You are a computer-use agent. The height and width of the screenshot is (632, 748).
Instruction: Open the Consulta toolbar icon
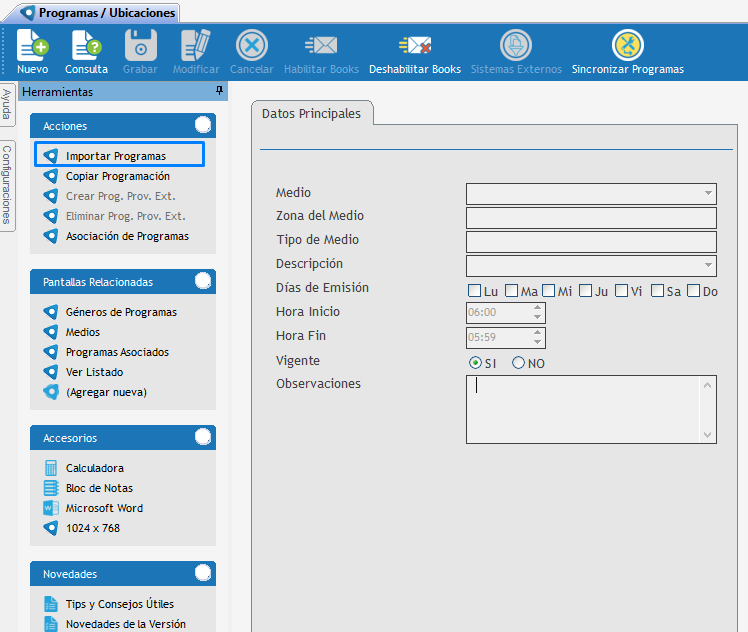click(86, 51)
